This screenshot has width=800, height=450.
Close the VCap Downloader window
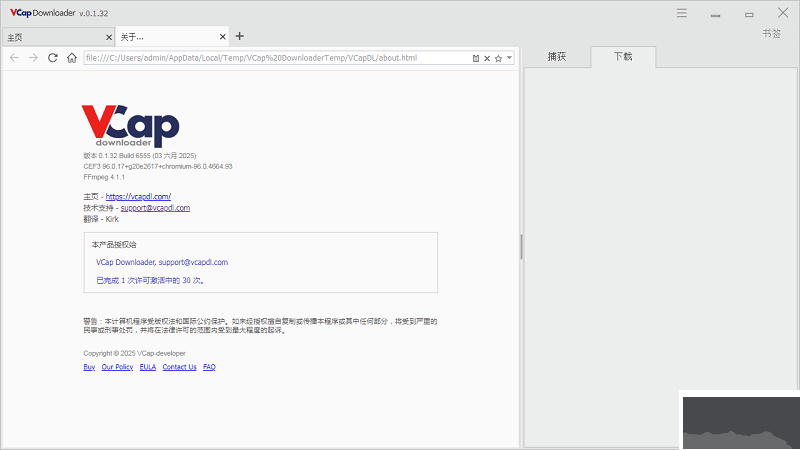pos(783,13)
